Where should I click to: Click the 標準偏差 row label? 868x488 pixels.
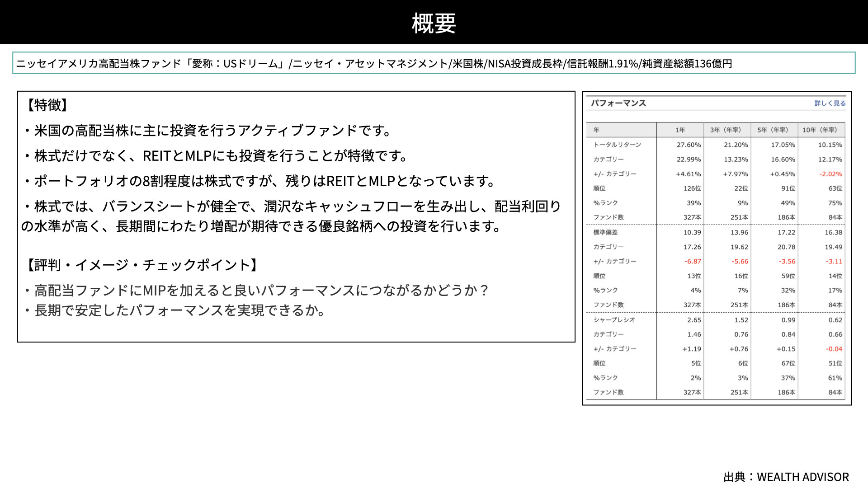(605, 232)
